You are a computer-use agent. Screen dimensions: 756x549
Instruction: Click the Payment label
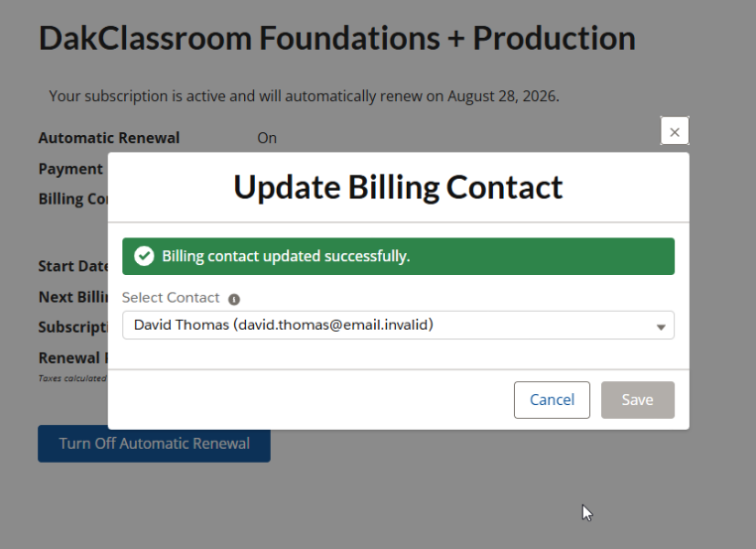click(70, 169)
